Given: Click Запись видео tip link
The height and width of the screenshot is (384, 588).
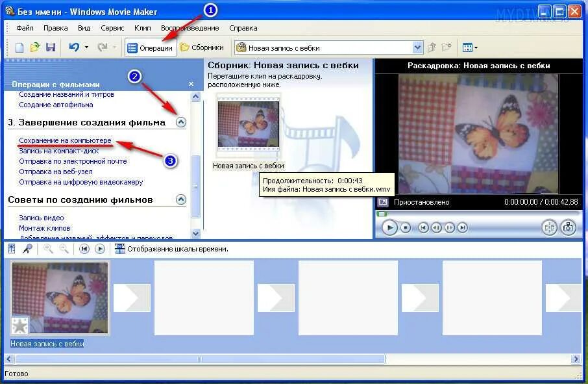Looking at the screenshot, I should (x=42, y=218).
